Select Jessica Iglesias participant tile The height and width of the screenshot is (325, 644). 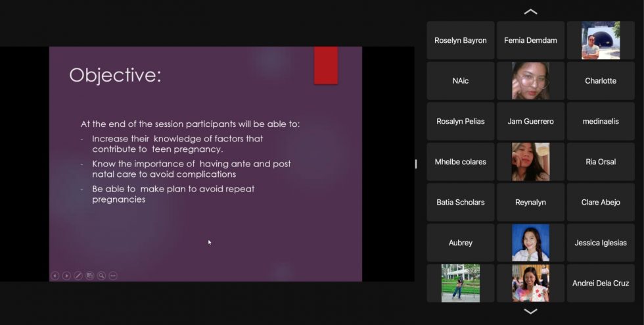click(x=601, y=243)
